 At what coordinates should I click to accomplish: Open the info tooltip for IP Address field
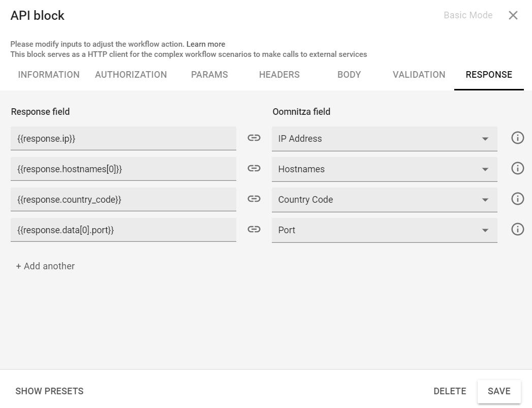[517, 138]
